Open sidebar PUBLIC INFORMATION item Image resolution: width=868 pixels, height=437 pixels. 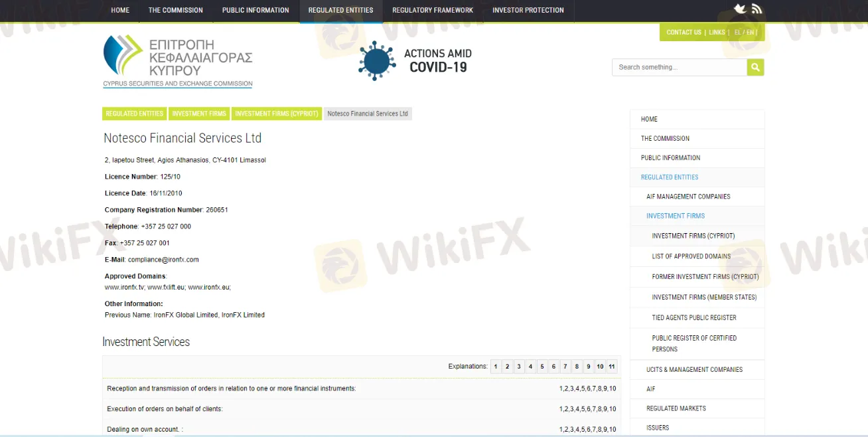(697, 158)
